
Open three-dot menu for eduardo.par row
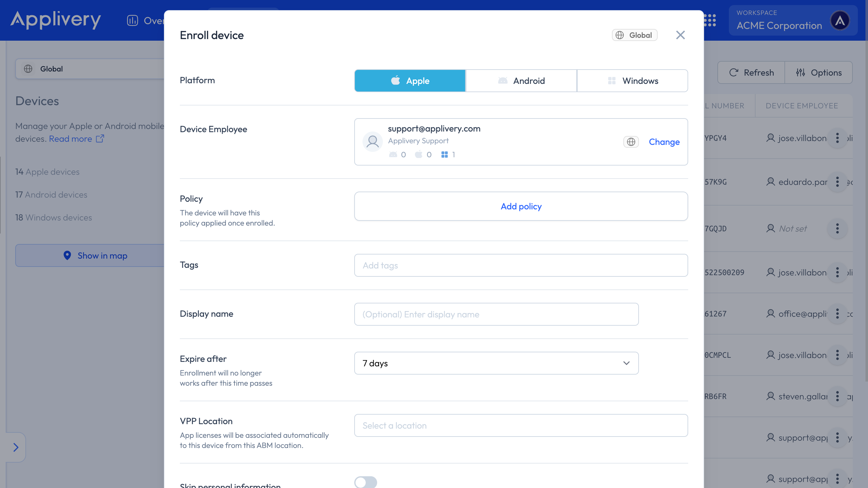click(837, 182)
